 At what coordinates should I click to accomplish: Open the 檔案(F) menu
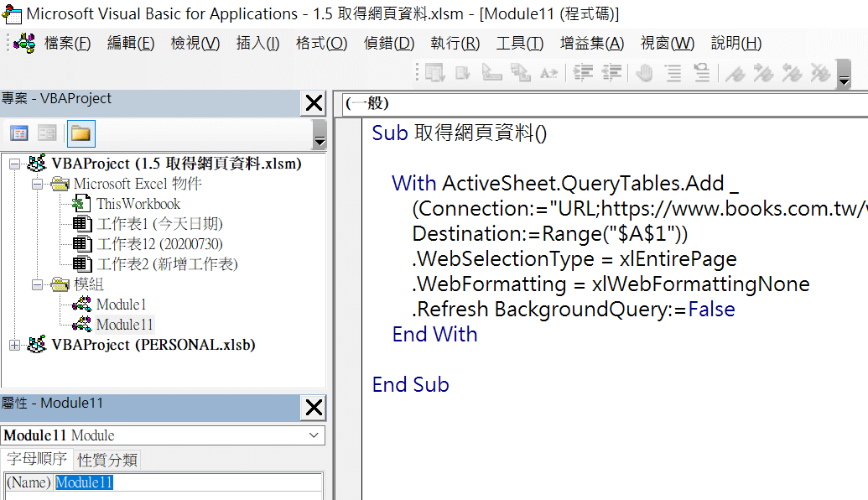pyautogui.click(x=68, y=43)
